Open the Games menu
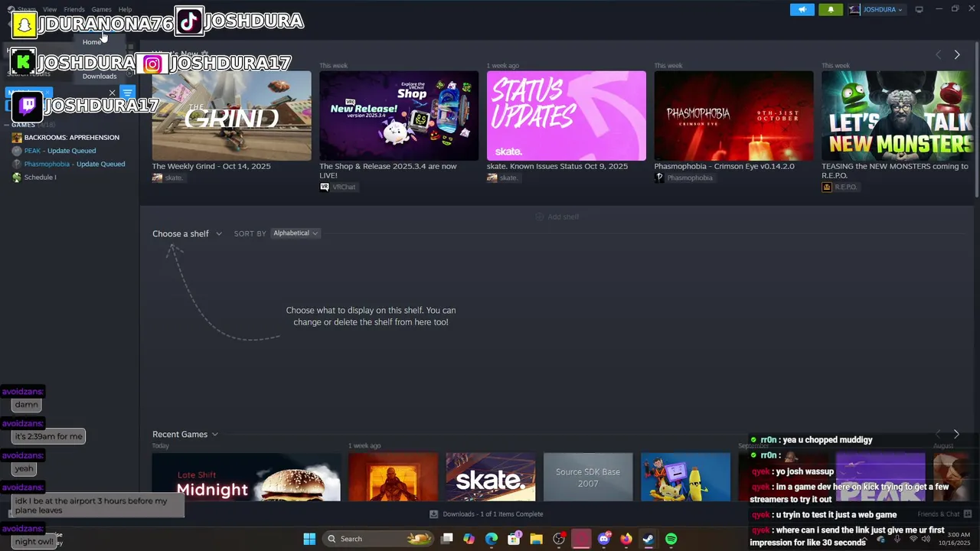980x551 pixels. (102, 9)
